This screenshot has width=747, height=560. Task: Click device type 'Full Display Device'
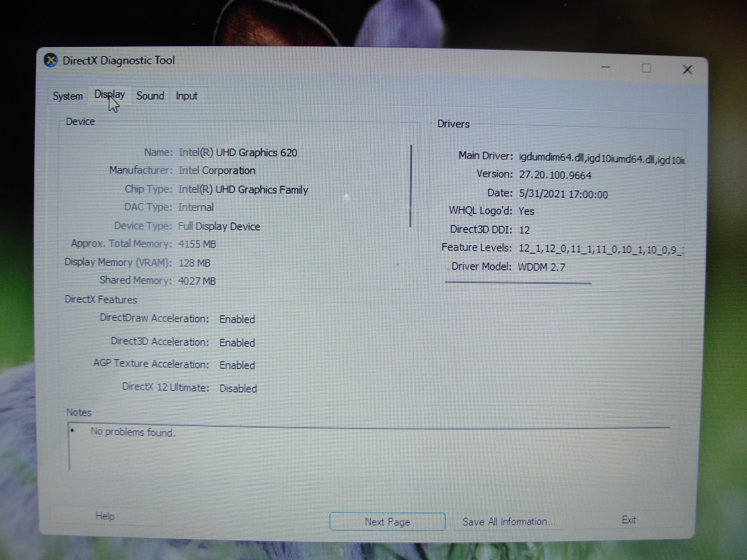[219, 226]
